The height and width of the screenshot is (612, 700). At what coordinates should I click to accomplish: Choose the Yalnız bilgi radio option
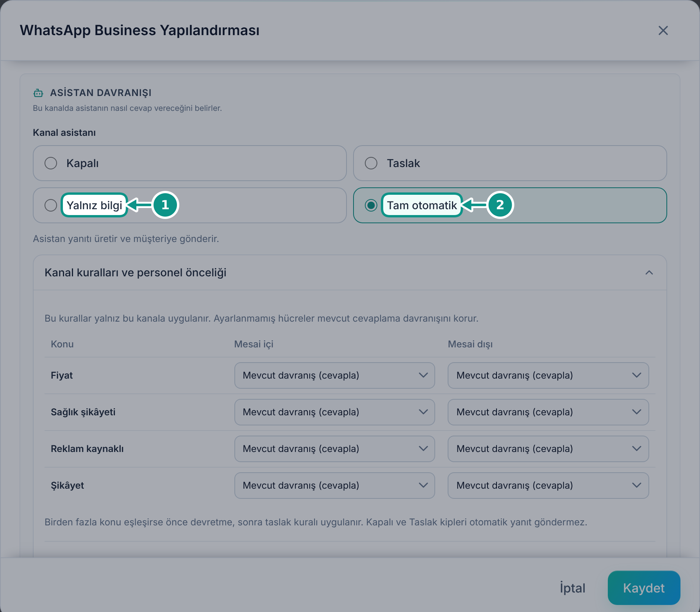(190, 205)
